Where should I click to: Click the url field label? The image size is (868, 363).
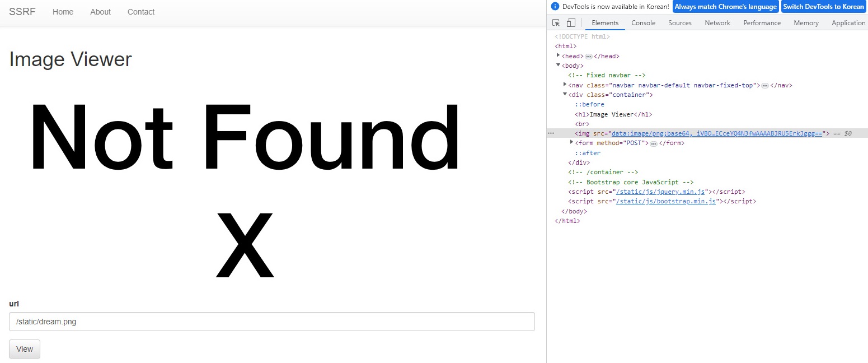coord(14,304)
